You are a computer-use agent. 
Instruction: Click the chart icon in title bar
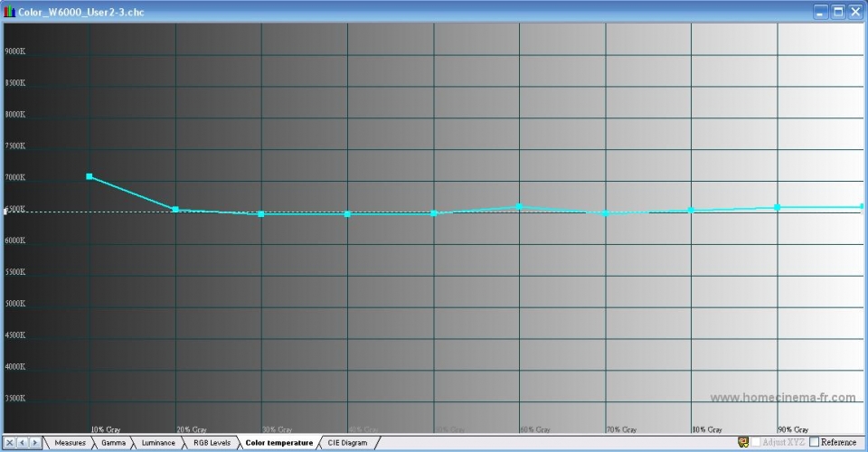[x=9, y=12]
